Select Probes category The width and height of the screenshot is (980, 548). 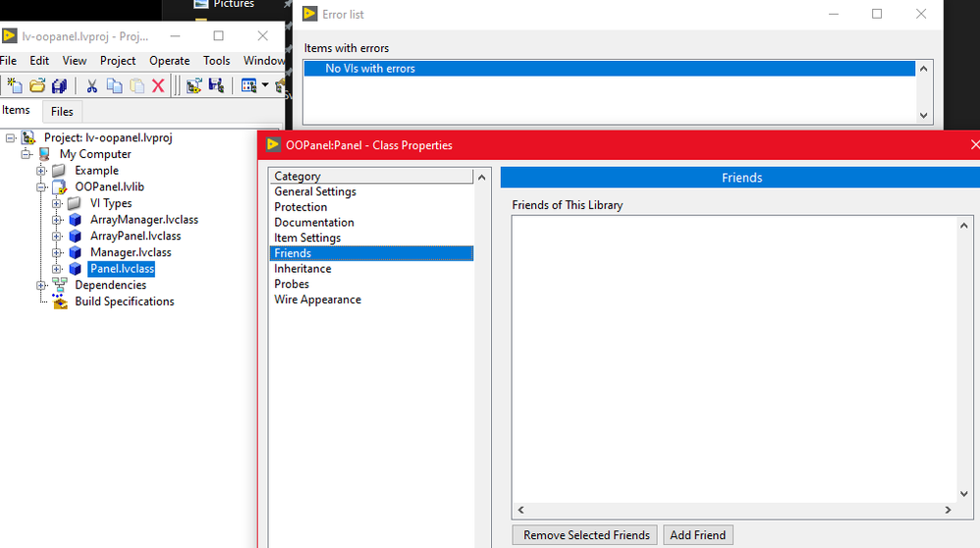(x=371, y=284)
